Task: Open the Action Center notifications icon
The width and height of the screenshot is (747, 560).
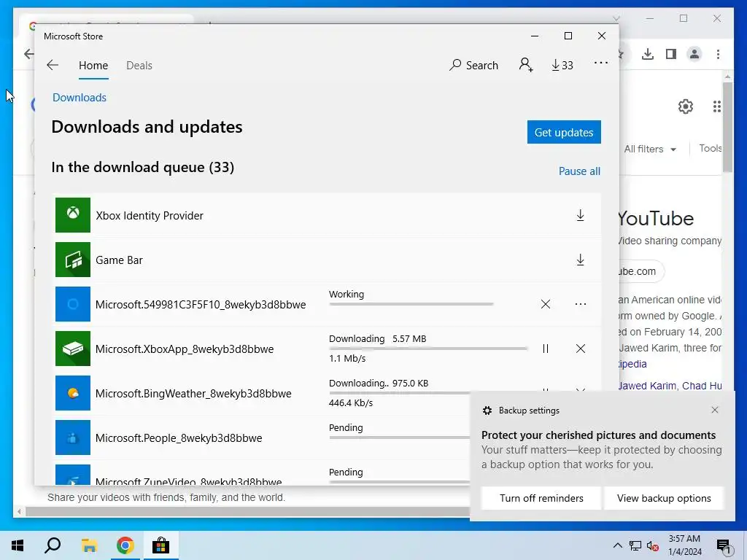Action: pos(724,545)
